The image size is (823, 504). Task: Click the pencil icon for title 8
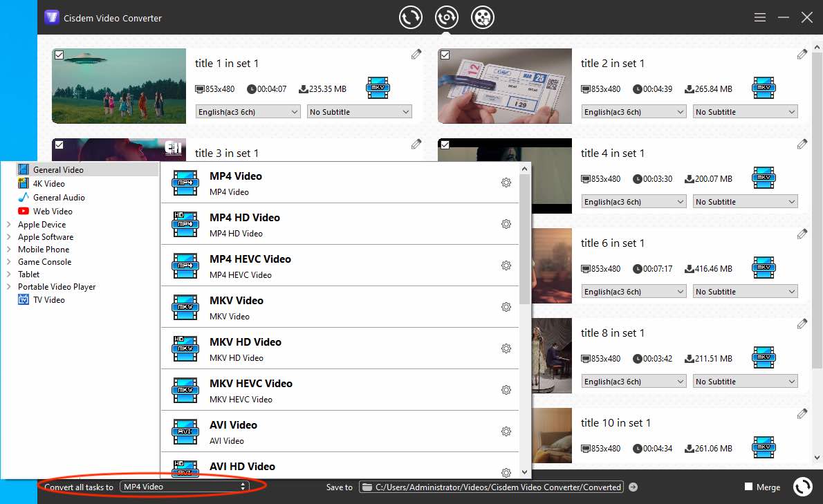(x=802, y=324)
